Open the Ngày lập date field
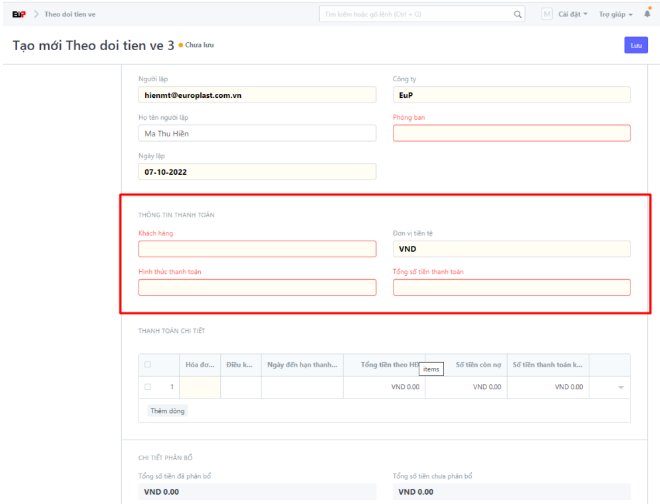Image resolution: width=660 pixels, height=504 pixels. coord(257,172)
